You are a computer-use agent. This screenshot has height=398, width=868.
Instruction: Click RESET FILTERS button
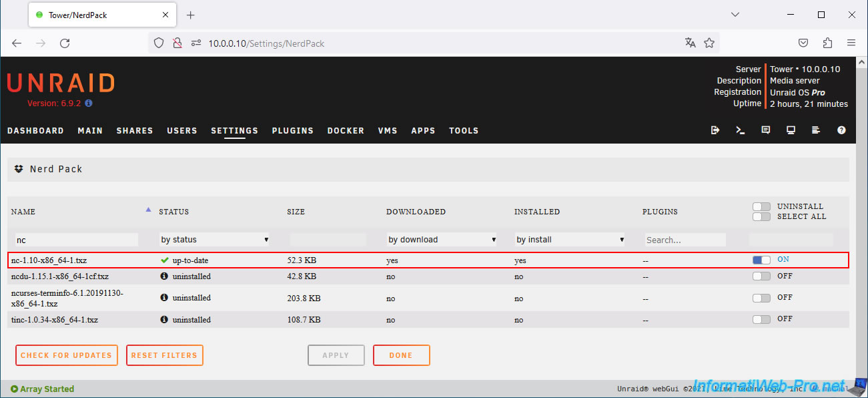pyautogui.click(x=164, y=355)
